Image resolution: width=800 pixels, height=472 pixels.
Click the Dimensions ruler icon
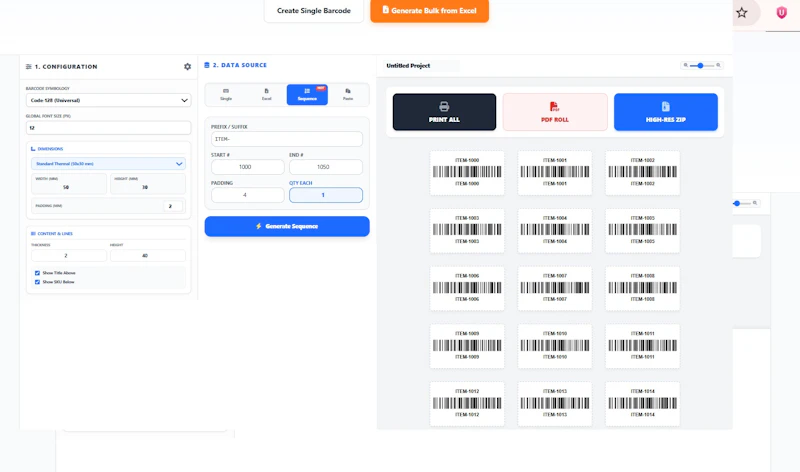pyautogui.click(x=33, y=149)
